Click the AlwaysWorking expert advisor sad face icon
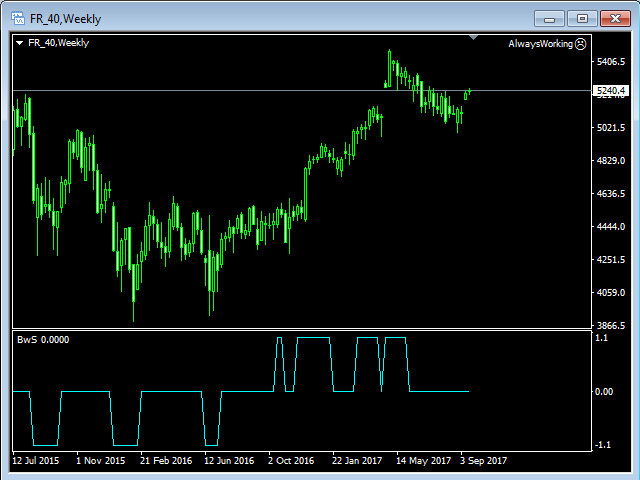Viewport: 640px width, 480px height. [581, 43]
